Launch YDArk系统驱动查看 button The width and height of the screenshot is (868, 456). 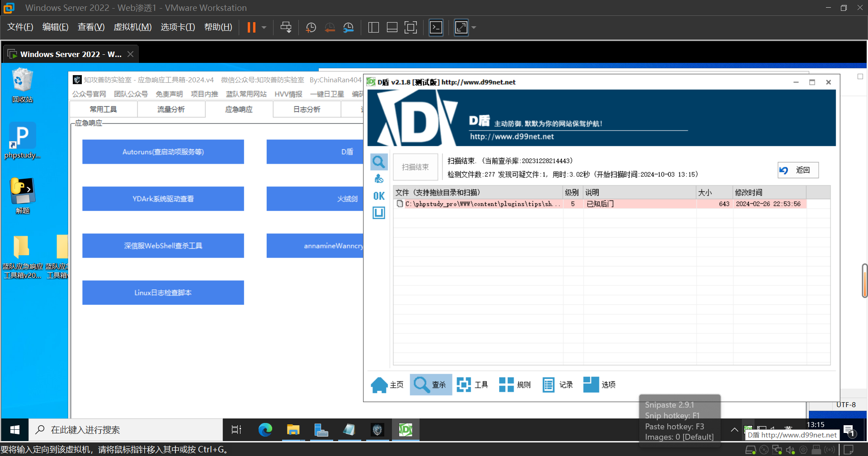[163, 199]
